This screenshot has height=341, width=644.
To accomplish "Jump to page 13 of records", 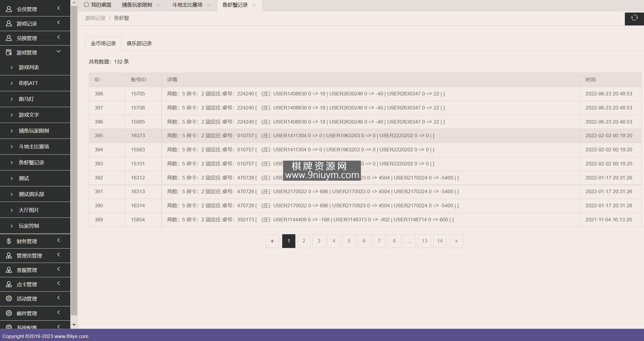I will coord(425,241).
